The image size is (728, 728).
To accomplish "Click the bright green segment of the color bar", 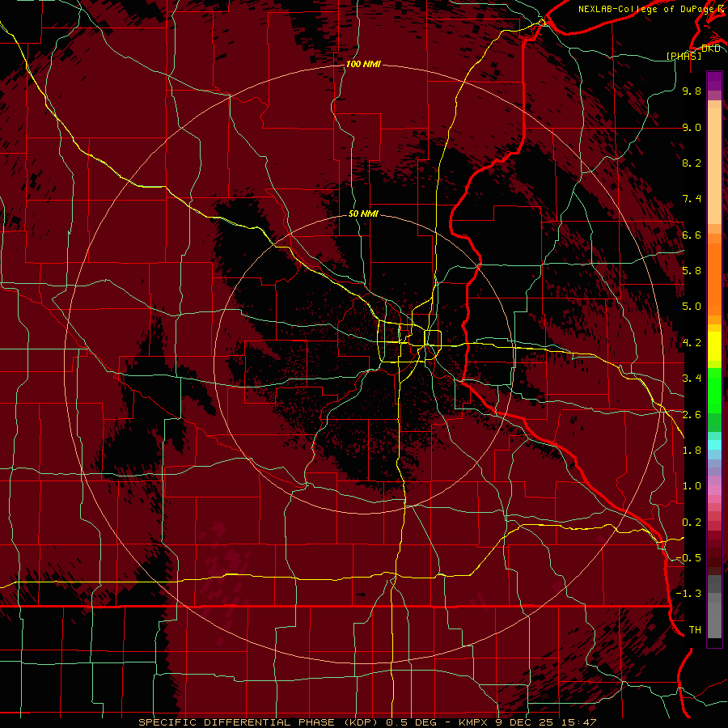I will (x=714, y=390).
